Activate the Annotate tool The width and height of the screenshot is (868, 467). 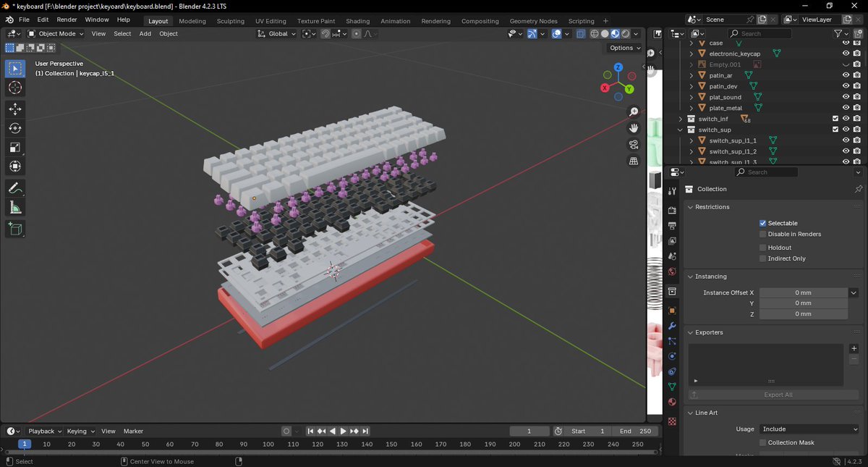click(x=15, y=188)
